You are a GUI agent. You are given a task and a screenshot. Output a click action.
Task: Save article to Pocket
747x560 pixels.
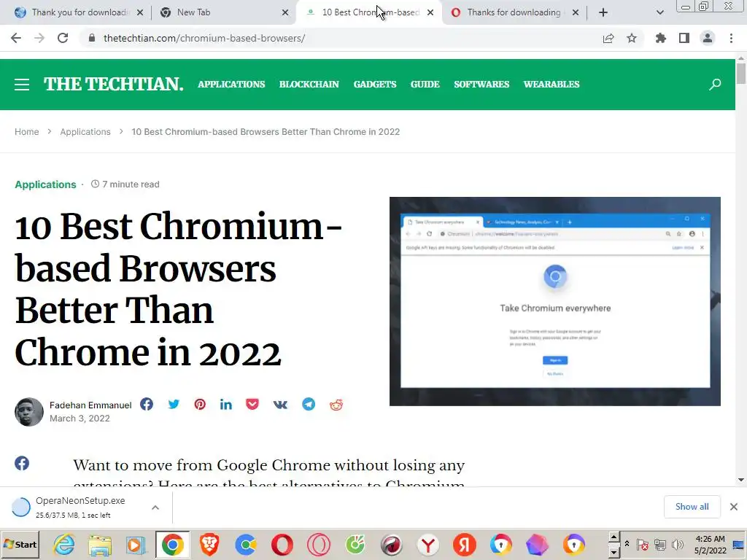[252, 404]
